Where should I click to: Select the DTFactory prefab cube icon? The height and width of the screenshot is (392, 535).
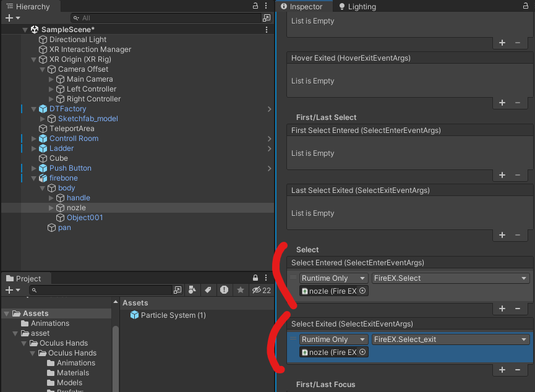(x=43, y=109)
